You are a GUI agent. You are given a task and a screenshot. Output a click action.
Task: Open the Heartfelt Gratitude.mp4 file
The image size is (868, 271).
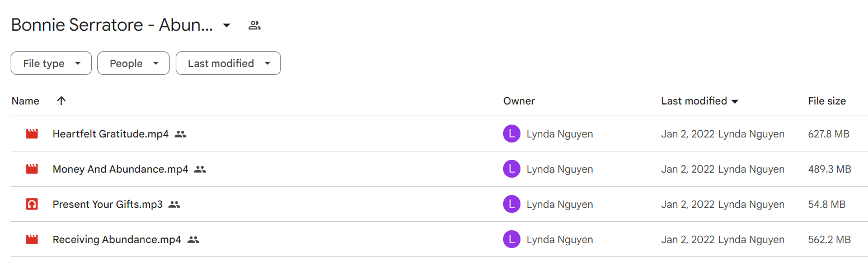[x=110, y=134]
